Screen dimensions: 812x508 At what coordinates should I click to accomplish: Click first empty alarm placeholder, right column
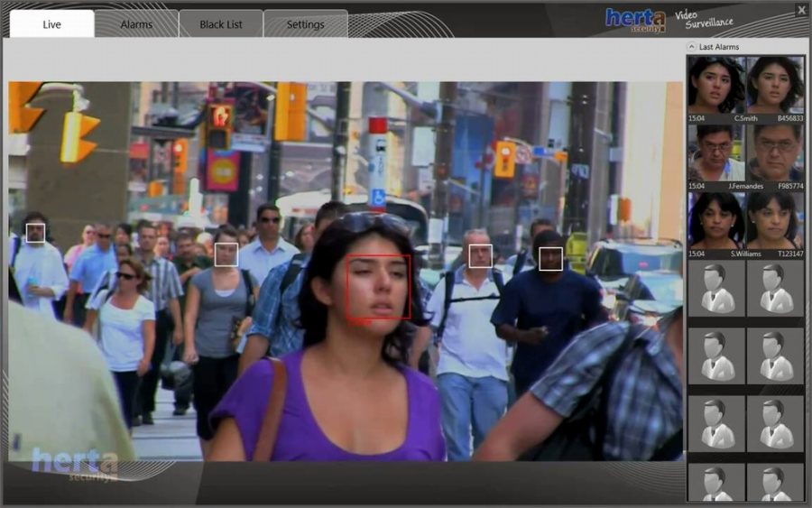point(775,288)
